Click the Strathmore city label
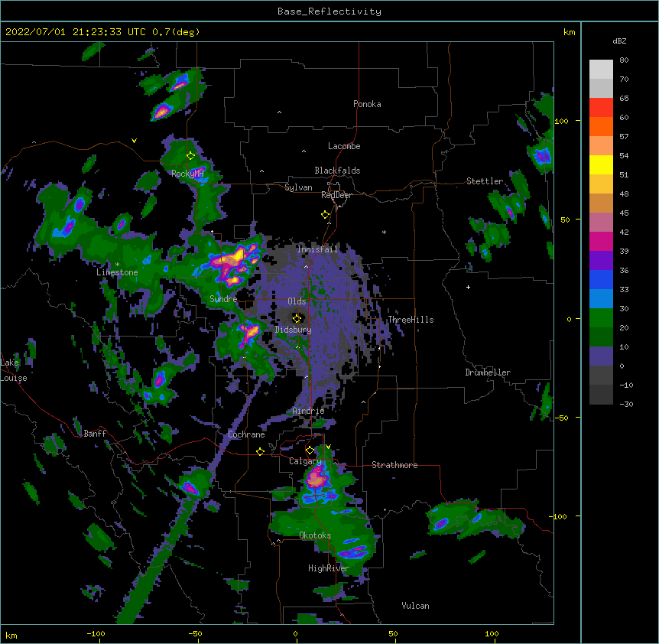Viewport: 659px width, 644px height. click(394, 465)
